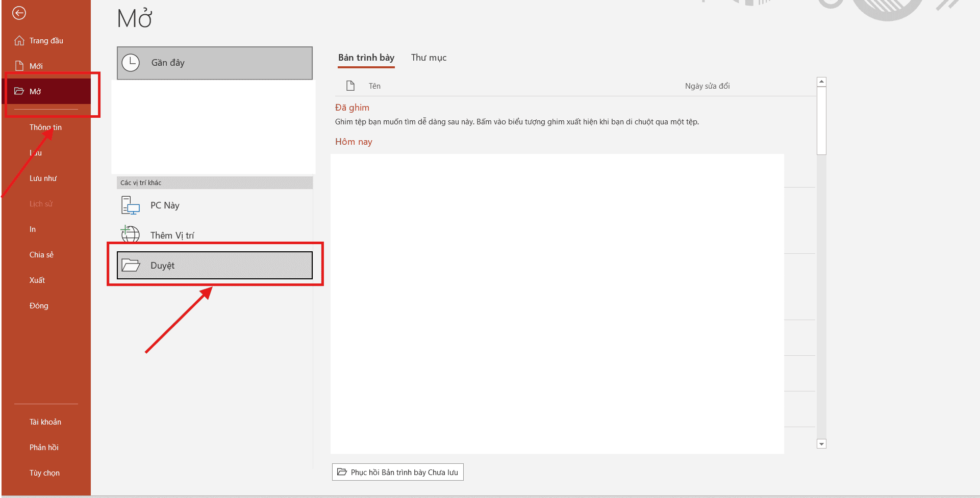The height and width of the screenshot is (498, 980).
Task: Open Tùy chọn options
Action: (x=44, y=473)
